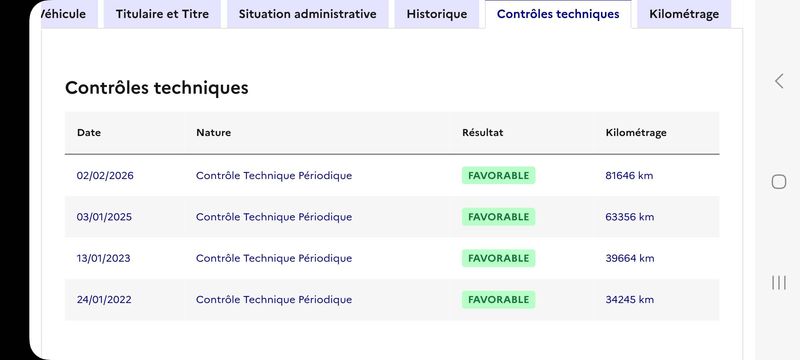Select the Contrôles techniques tab
The width and height of the screenshot is (800, 360).
(558, 14)
